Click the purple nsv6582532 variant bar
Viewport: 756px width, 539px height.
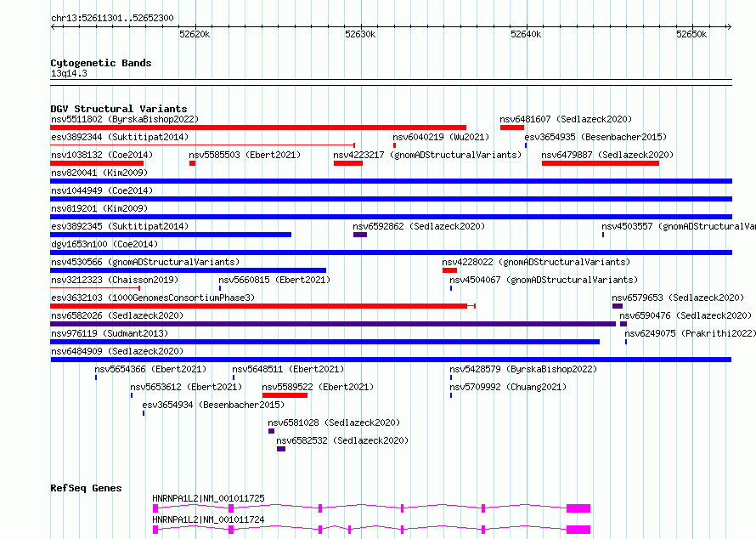pos(281,449)
